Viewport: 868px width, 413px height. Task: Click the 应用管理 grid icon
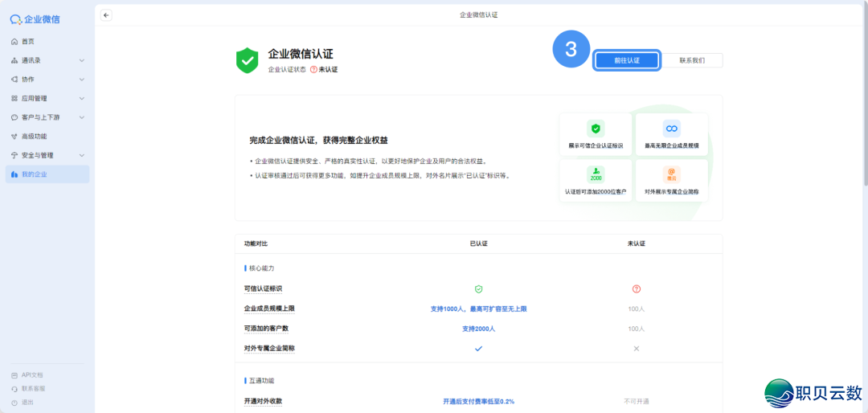[x=14, y=99]
